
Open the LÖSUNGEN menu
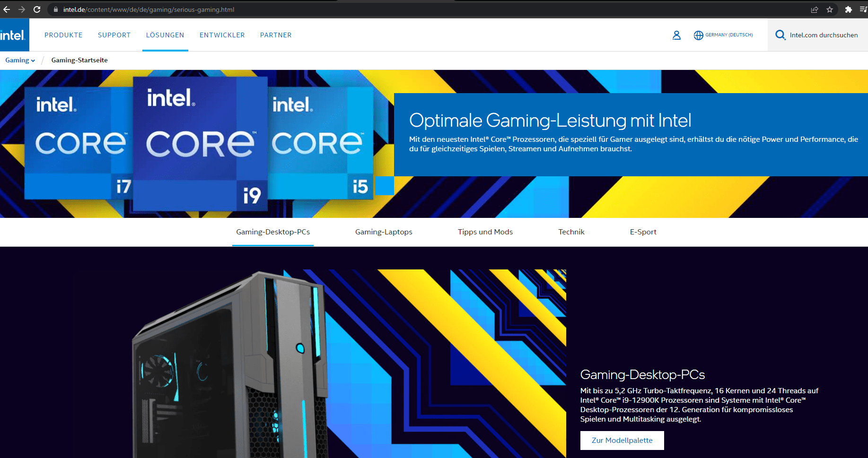coord(165,35)
